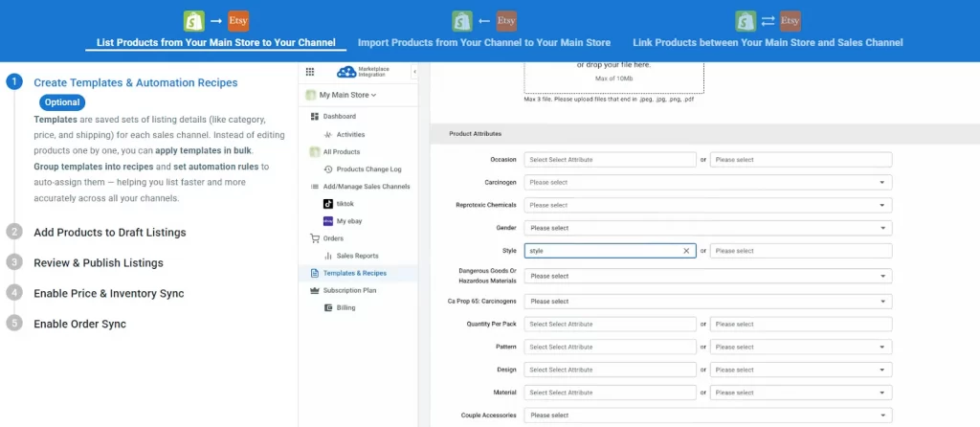Image resolution: width=980 pixels, height=427 pixels.
Task: Click the Templates & Recipes document icon
Action: click(x=314, y=273)
